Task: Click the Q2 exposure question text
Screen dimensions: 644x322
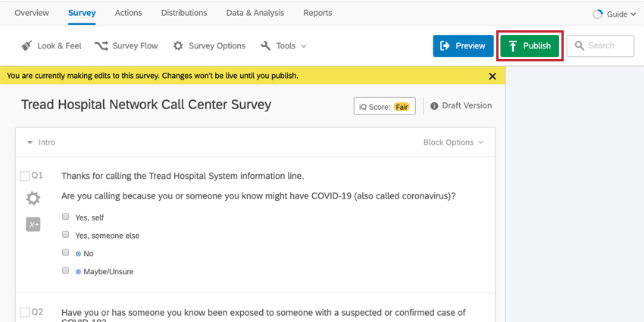Action: tap(263, 315)
